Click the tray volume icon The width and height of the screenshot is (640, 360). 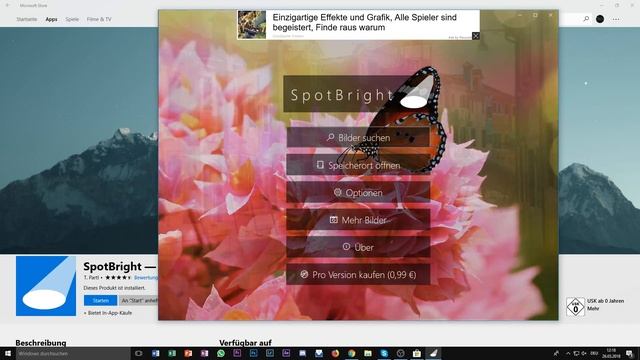pos(584,353)
